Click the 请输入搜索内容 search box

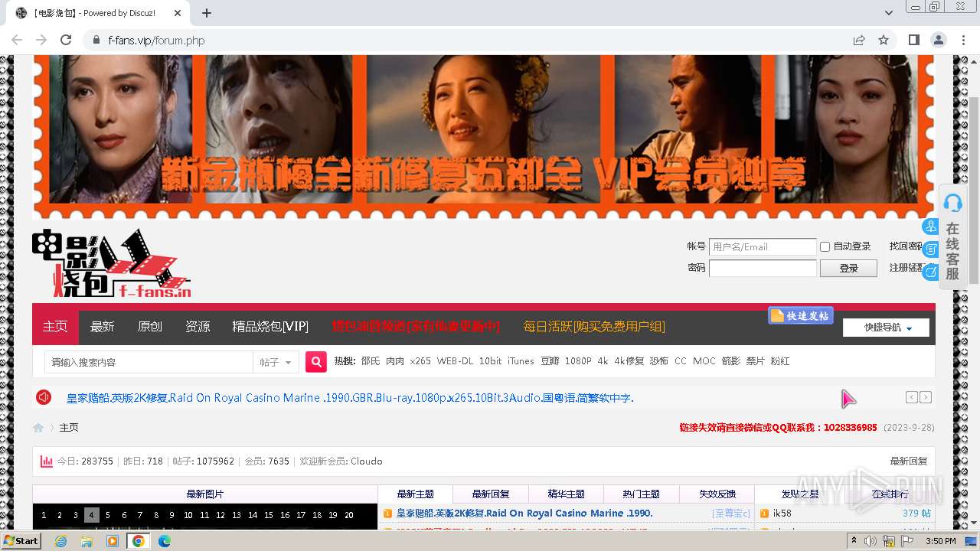[x=149, y=362]
